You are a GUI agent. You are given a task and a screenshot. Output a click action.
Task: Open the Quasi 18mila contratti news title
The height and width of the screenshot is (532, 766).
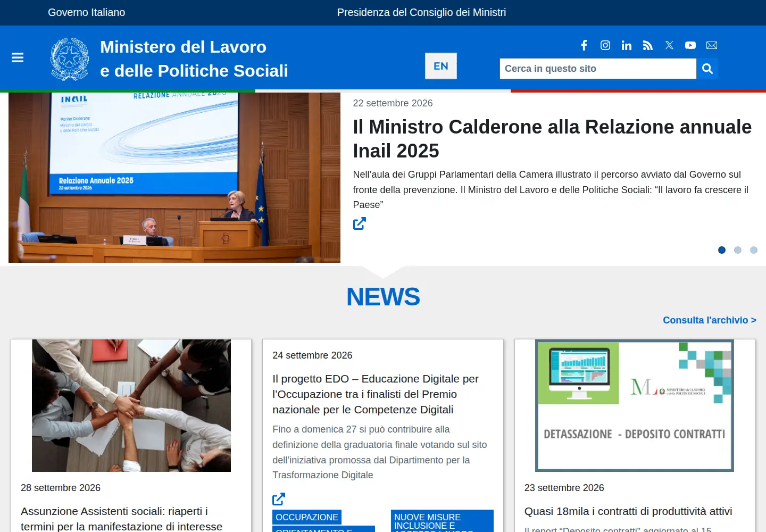click(628, 511)
